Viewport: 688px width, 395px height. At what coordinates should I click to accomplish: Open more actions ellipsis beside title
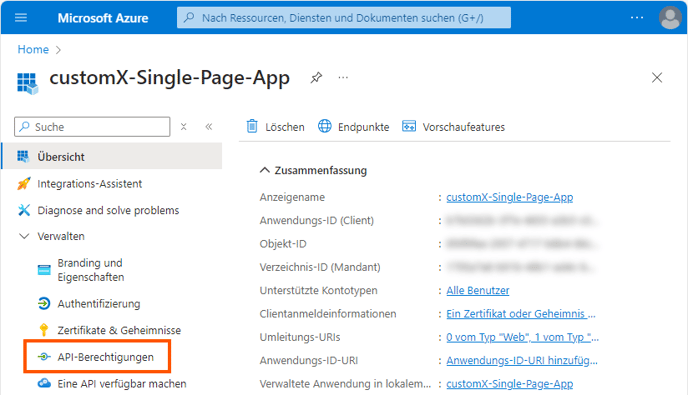343,78
